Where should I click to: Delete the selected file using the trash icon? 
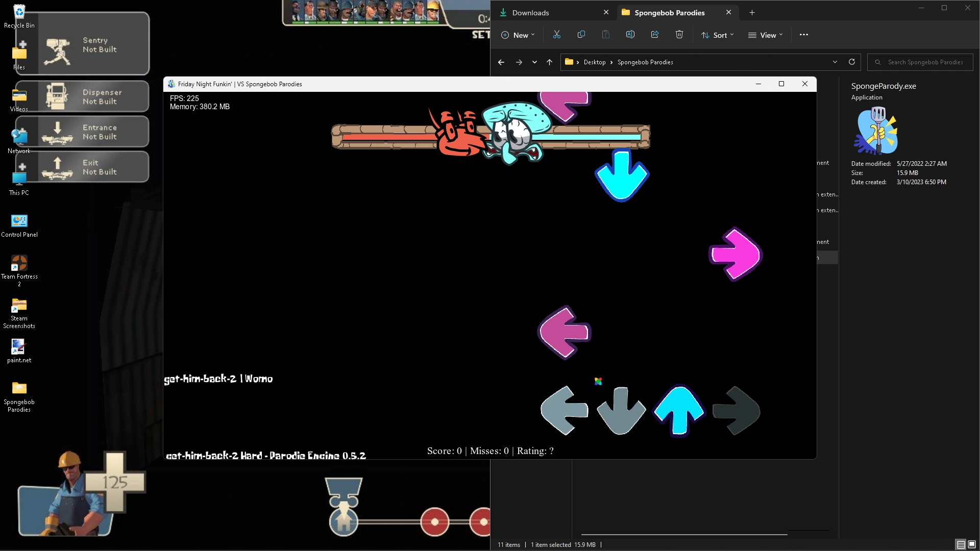(x=679, y=34)
